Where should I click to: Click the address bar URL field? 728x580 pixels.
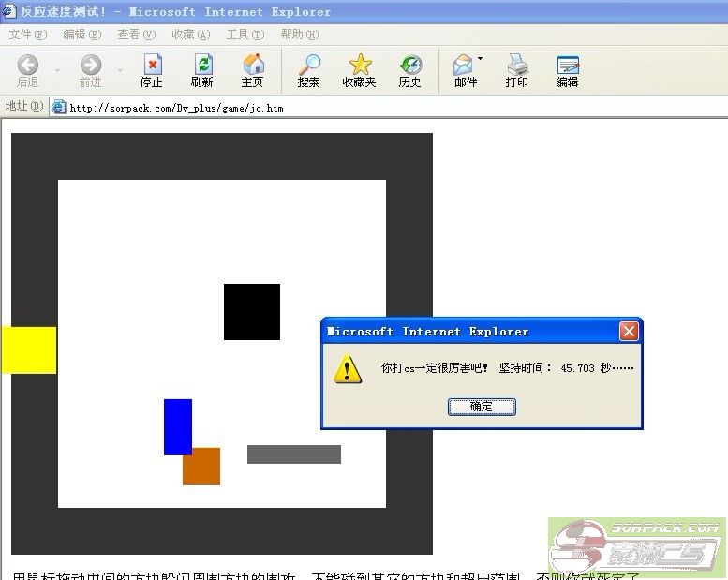pos(375,108)
